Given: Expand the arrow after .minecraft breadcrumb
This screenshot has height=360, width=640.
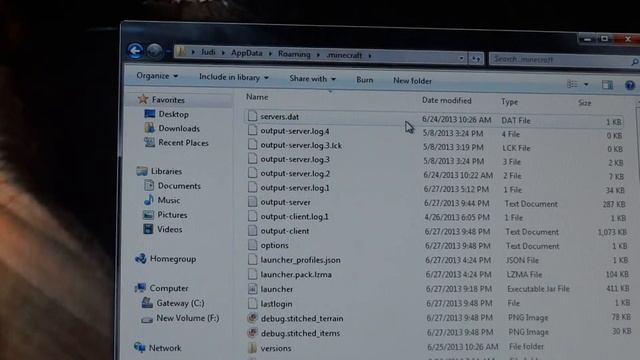Looking at the screenshot, I should click(370, 56).
